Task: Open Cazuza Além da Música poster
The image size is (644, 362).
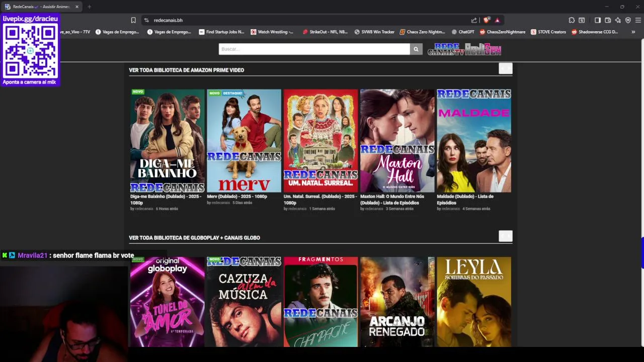Action: (x=244, y=302)
